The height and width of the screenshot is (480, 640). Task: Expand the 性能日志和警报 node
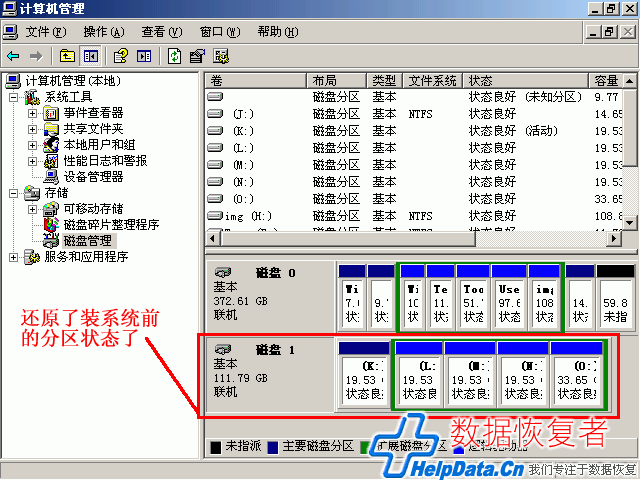click(x=32, y=161)
